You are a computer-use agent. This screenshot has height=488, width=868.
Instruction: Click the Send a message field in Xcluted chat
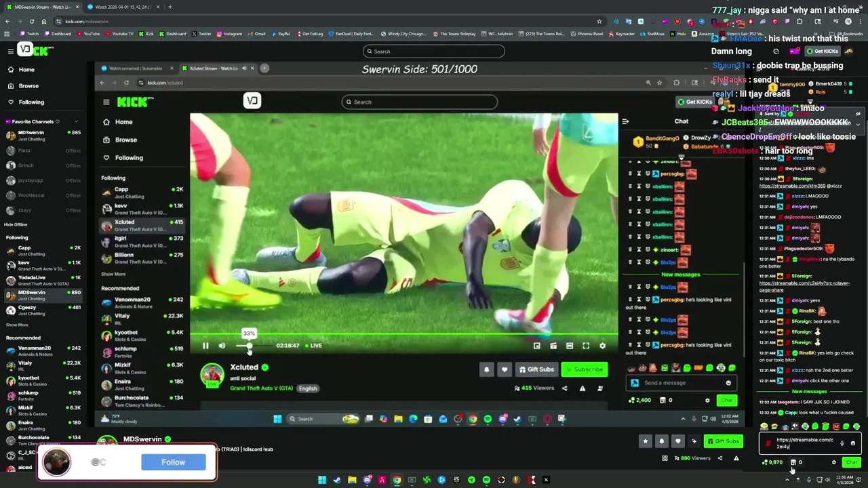682,383
